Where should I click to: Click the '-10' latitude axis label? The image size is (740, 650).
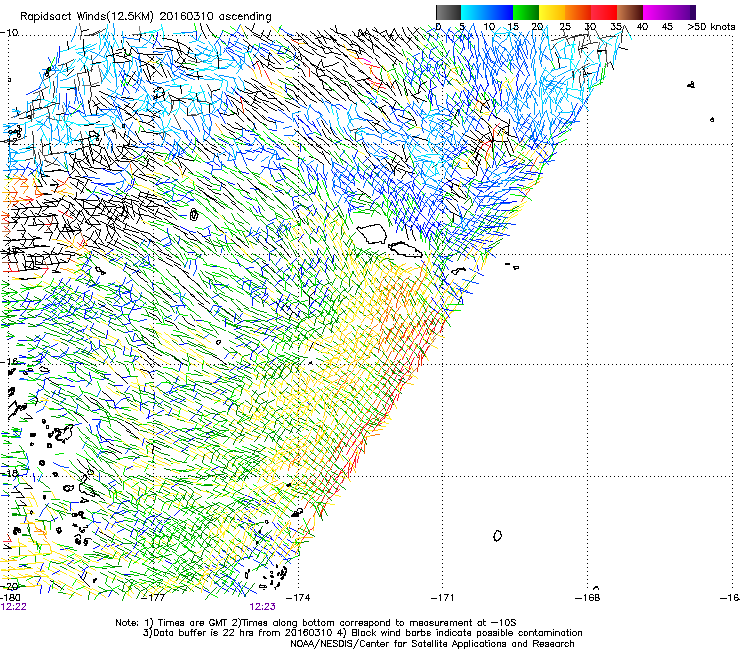[9, 33]
